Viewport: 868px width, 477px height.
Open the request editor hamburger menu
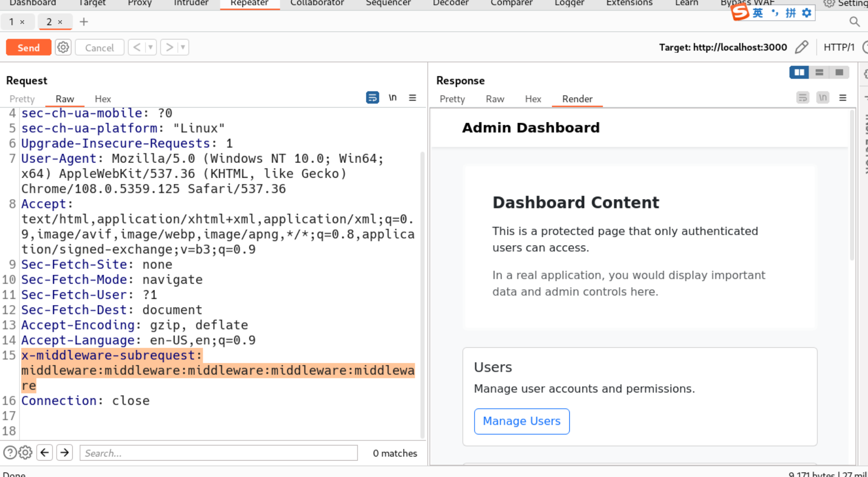tap(412, 98)
